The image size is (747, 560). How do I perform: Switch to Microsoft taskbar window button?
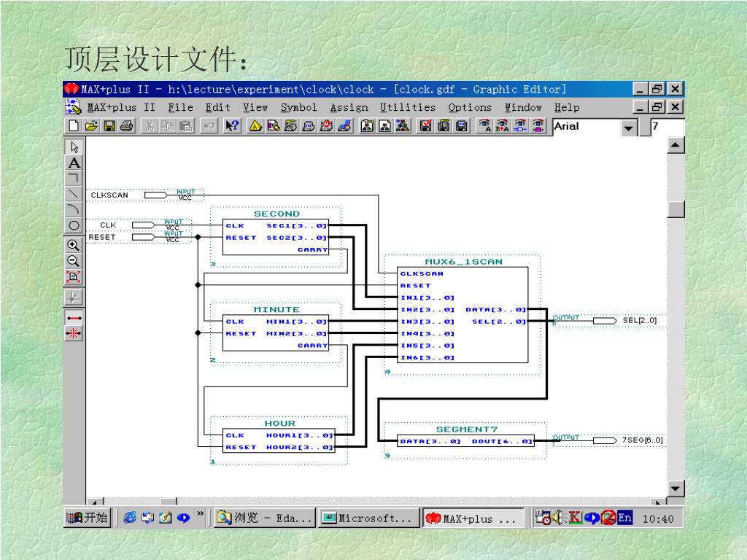click(x=368, y=518)
